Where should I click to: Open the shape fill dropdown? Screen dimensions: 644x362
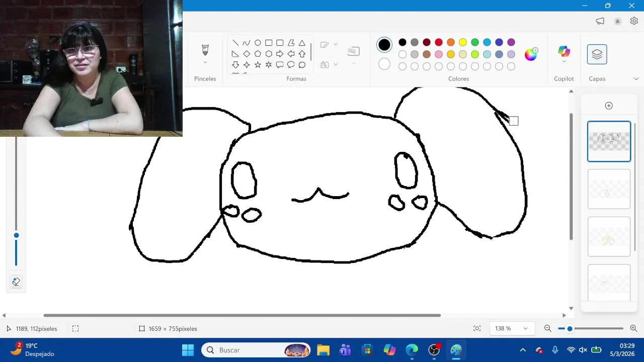336,64
